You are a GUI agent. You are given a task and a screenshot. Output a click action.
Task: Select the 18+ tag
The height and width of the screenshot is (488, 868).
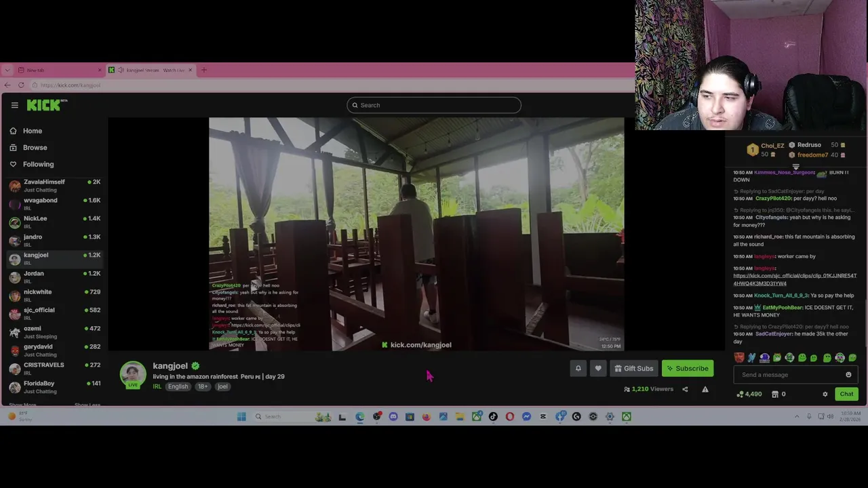[x=202, y=386]
